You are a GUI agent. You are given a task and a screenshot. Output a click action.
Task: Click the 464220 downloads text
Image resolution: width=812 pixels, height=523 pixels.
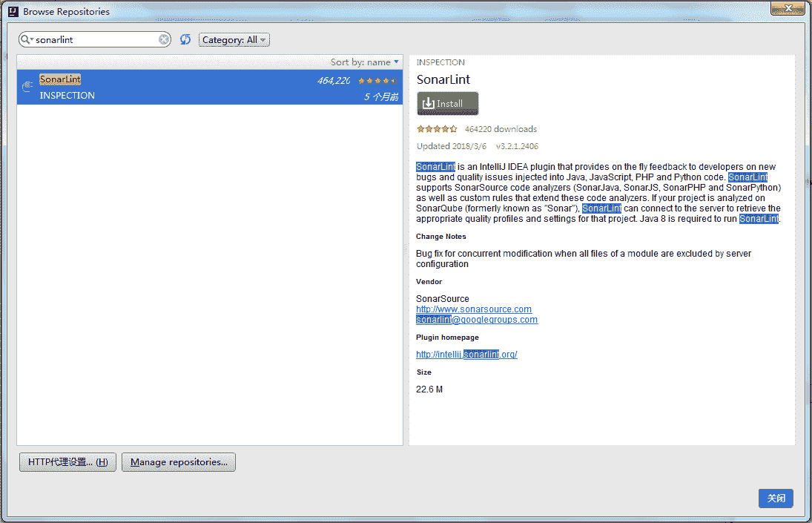tap(501, 129)
